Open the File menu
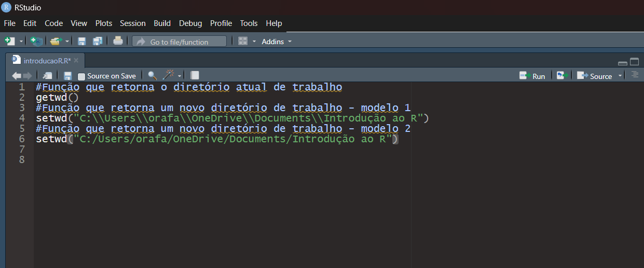The image size is (644, 268). [x=9, y=23]
